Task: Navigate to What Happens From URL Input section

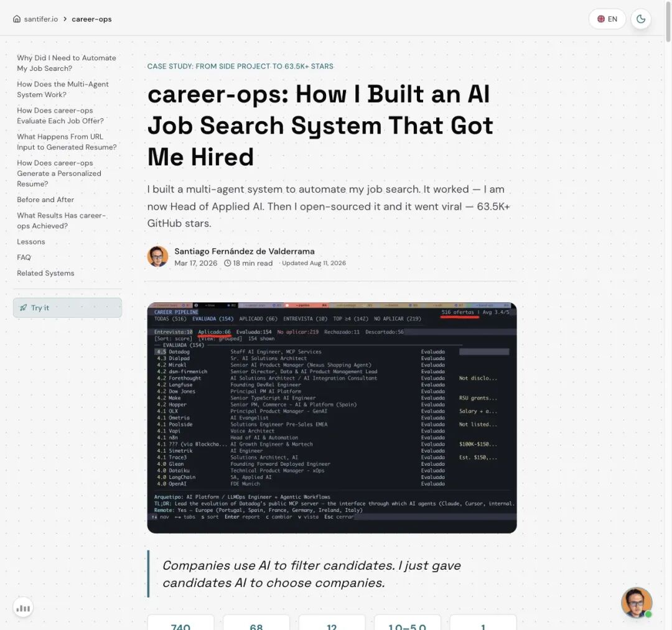Action: point(67,142)
